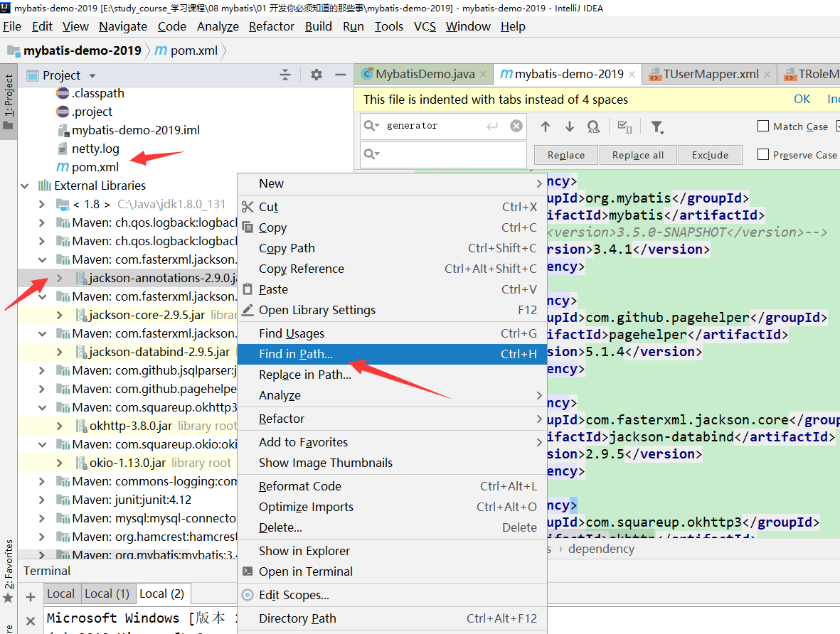Click the pom.xml breadcrumb in navigation bar

pyautogui.click(x=186, y=51)
